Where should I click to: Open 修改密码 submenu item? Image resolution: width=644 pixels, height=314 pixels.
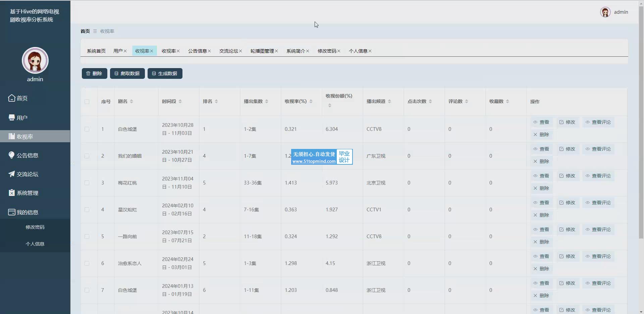[x=35, y=227]
